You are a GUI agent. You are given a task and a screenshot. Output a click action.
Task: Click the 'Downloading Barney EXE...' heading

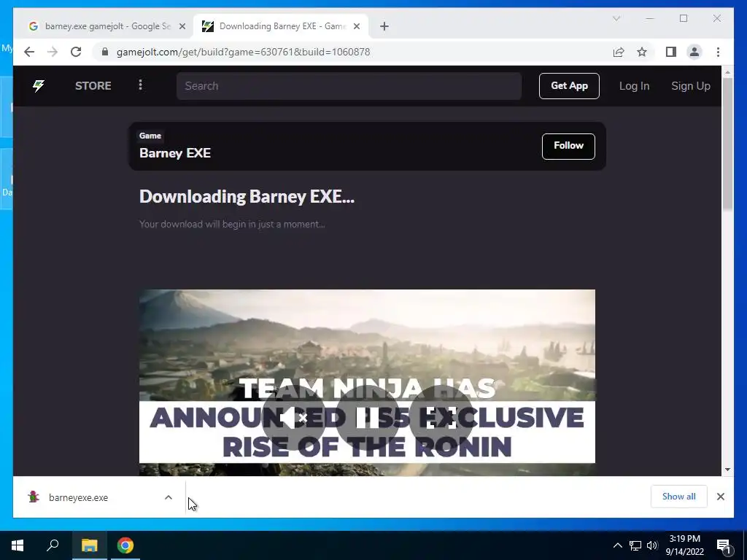(x=247, y=196)
